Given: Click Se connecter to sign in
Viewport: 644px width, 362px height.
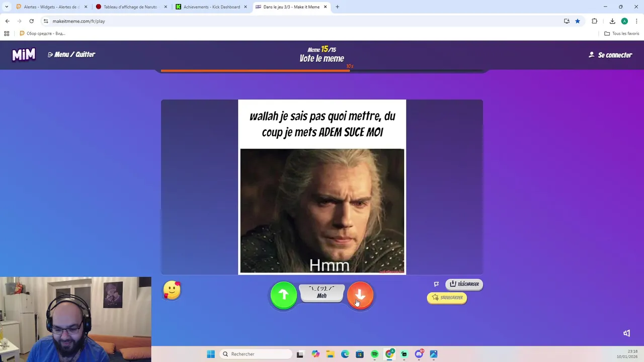Looking at the screenshot, I should pos(610,55).
